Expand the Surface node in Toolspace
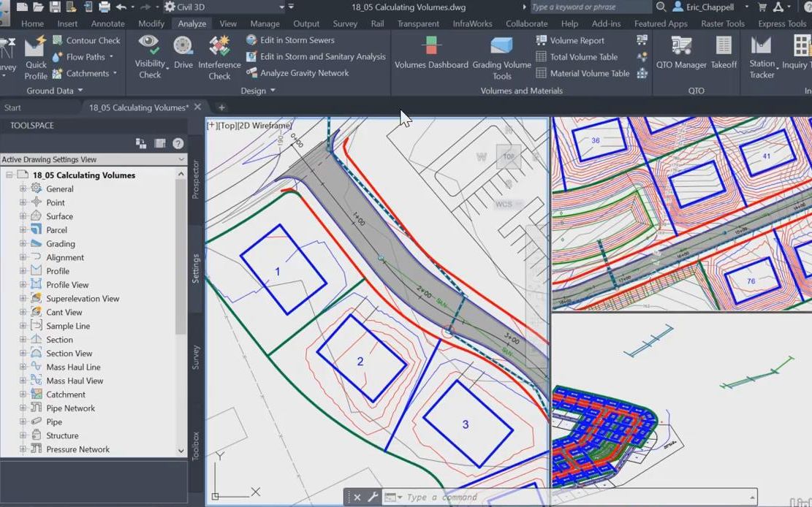This screenshot has height=507, width=812. click(24, 216)
